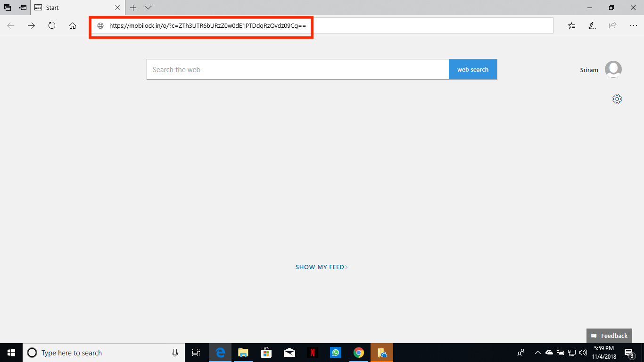Click the Cortana circle icon
The width and height of the screenshot is (644, 362).
[32, 353]
